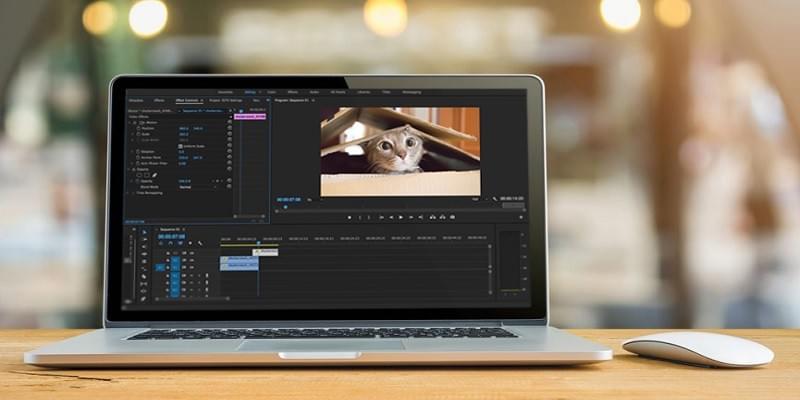Click the Extract button in Program monitor

click(442, 217)
